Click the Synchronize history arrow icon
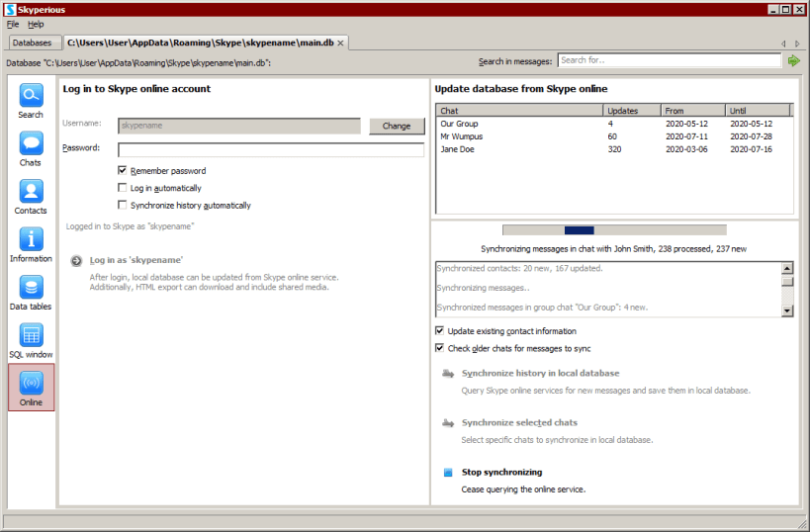This screenshot has height=532, width=810. [x=448, y=374]
